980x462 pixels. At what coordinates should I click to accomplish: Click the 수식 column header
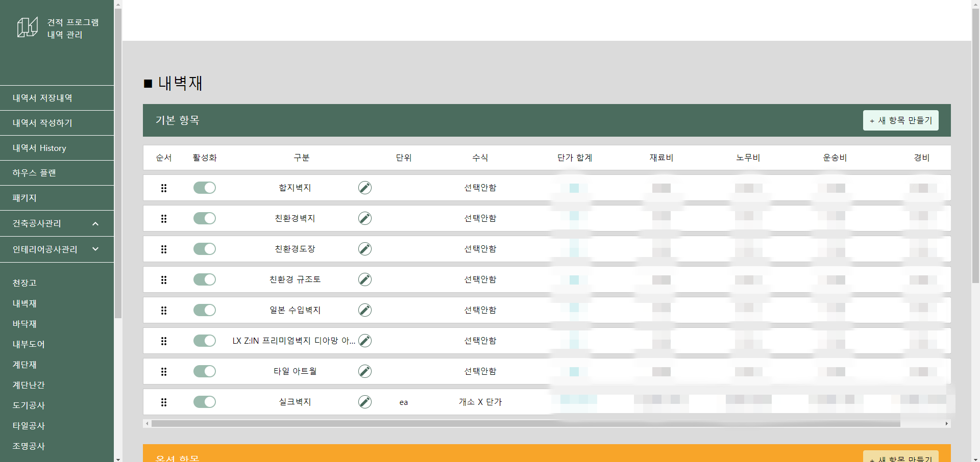click(x=480, y=158)
